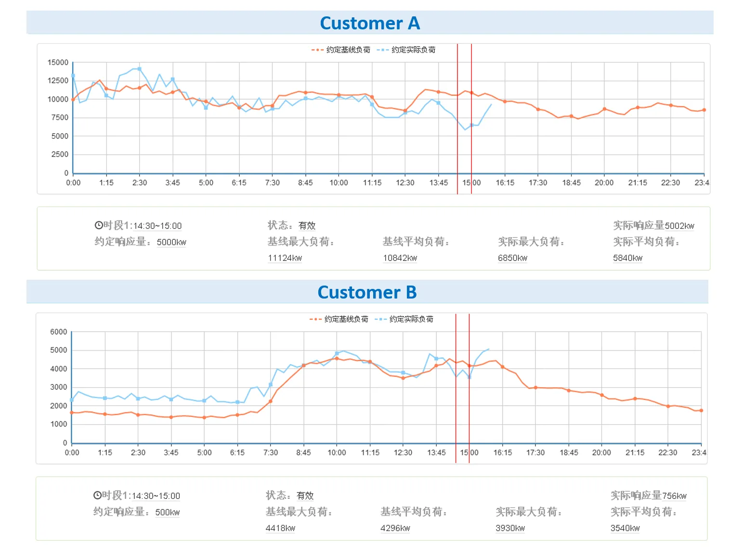
Task: Click the 500kw agreed response value
Action: pos(168,512)
